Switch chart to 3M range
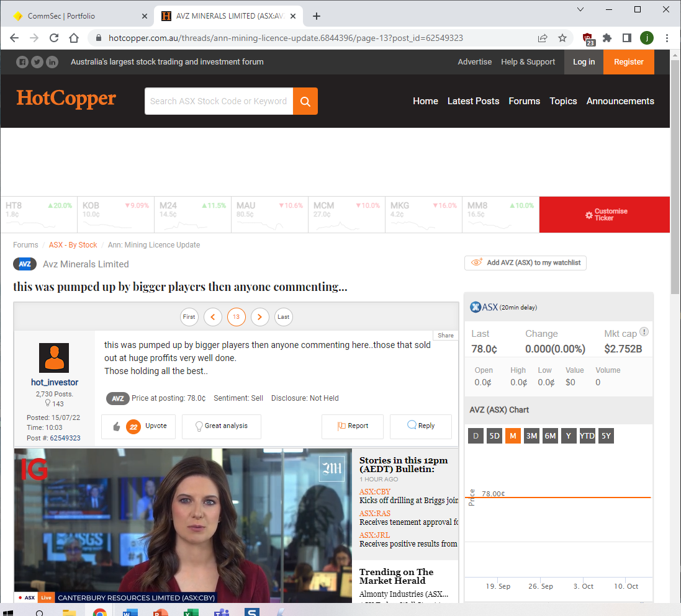Image resolution: width=681 pixels, height=616 pixels. [x=531, y=436]
